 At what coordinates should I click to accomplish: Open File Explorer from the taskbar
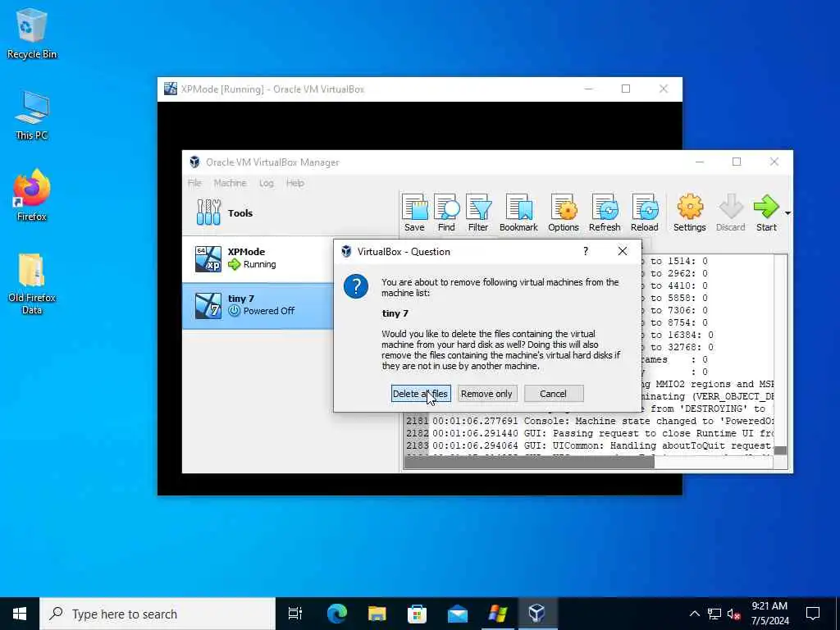coord(377,614)
